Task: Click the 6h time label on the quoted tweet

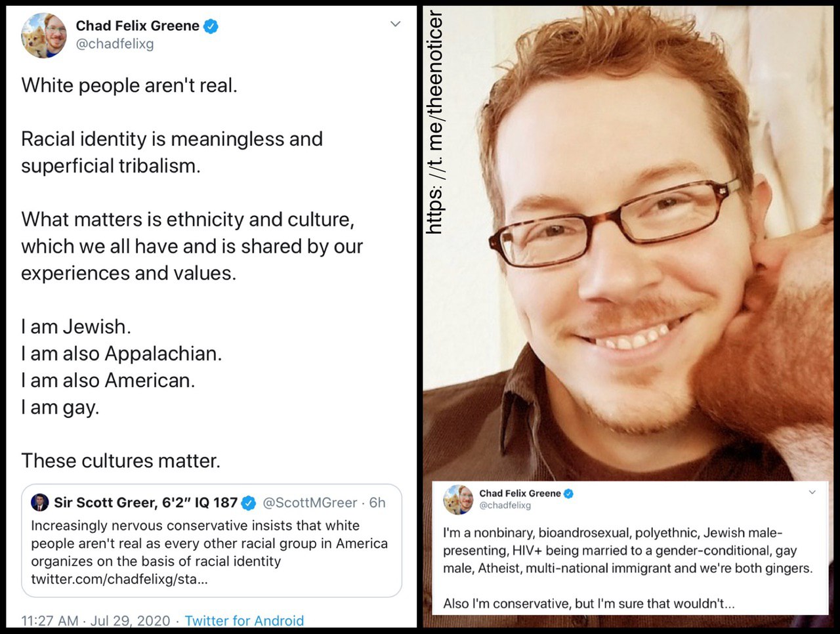Action: [x=377, y=503]
